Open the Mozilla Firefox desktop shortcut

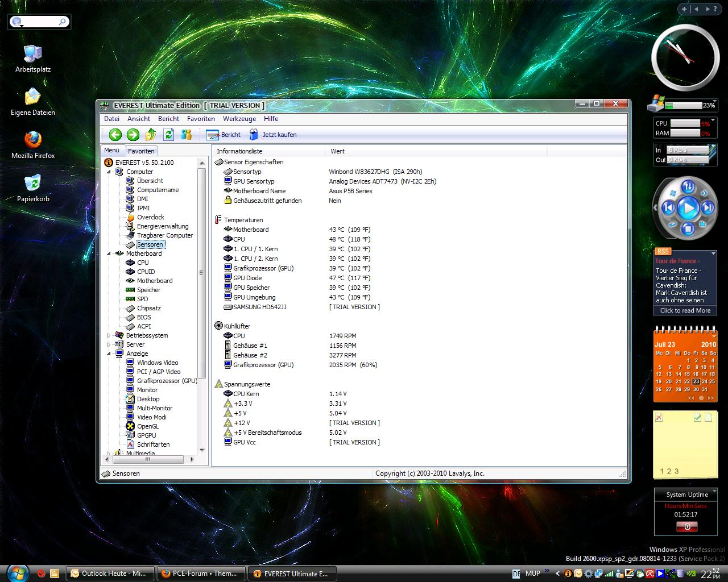[33, 140]
